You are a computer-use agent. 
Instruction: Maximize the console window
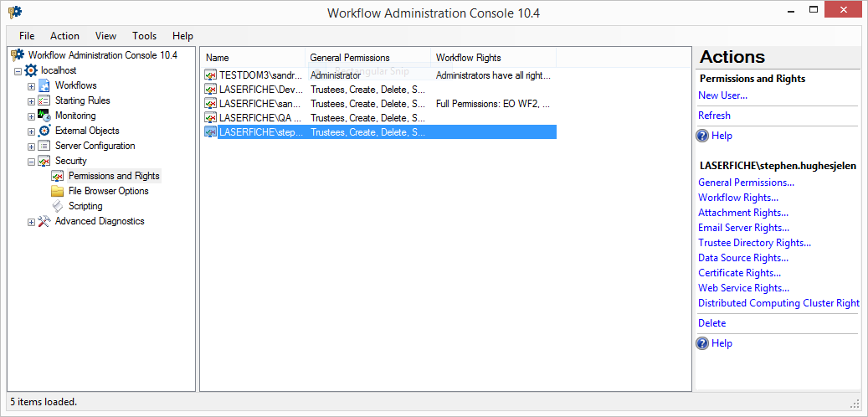tap(814, 9)
